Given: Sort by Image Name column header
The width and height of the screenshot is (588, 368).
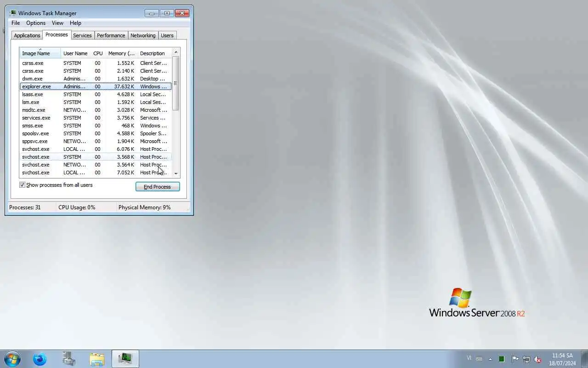Looking at the screenshot, I should 40,53.
